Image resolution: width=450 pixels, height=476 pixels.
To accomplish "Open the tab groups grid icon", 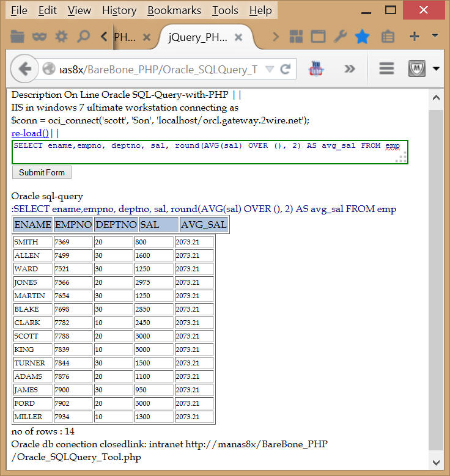I will pyautogui.click(x=296, y=37).
